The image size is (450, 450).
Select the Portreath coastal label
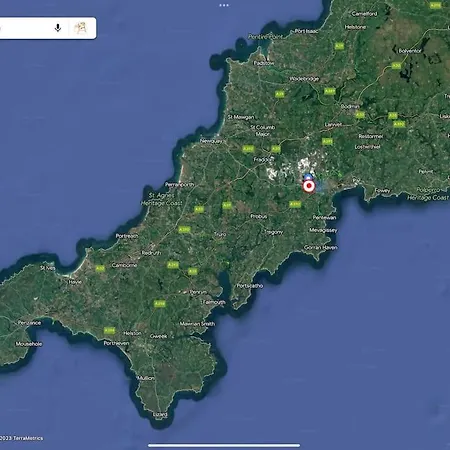[127, 236]
